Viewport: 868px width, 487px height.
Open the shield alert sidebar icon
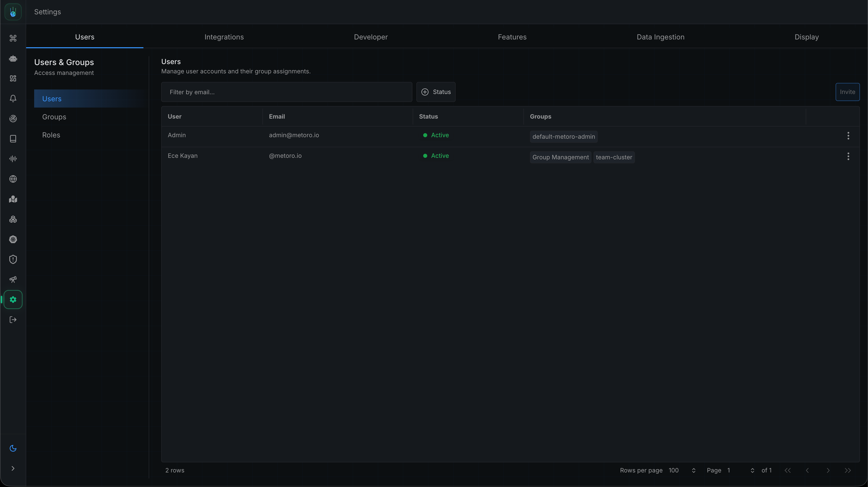coord(13,260)
